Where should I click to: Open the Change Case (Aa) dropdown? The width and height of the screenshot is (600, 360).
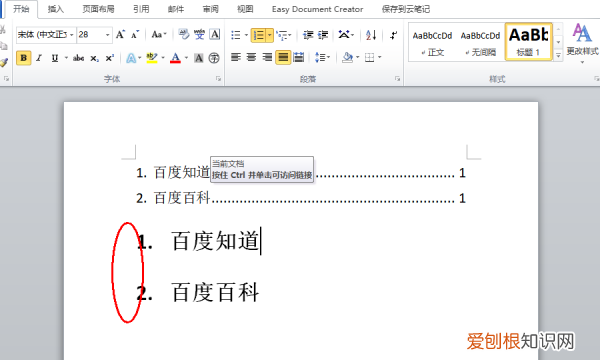[159, 35]
